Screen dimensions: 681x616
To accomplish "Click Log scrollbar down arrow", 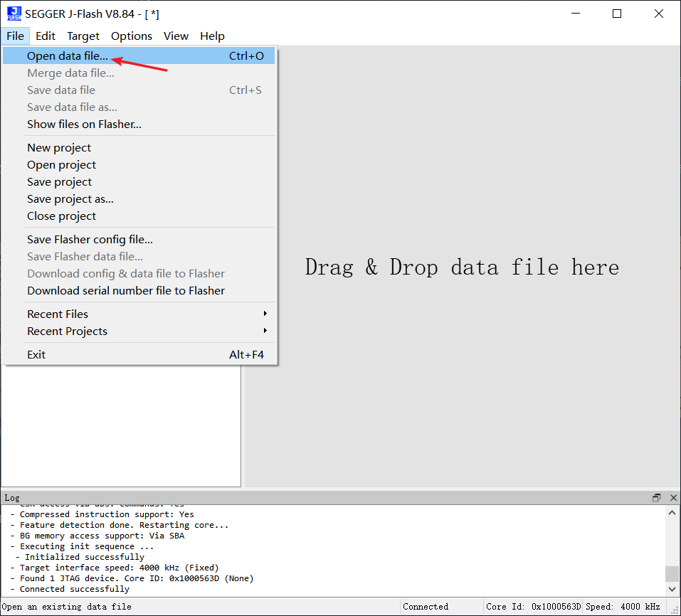I will click(x=672, y=589).
